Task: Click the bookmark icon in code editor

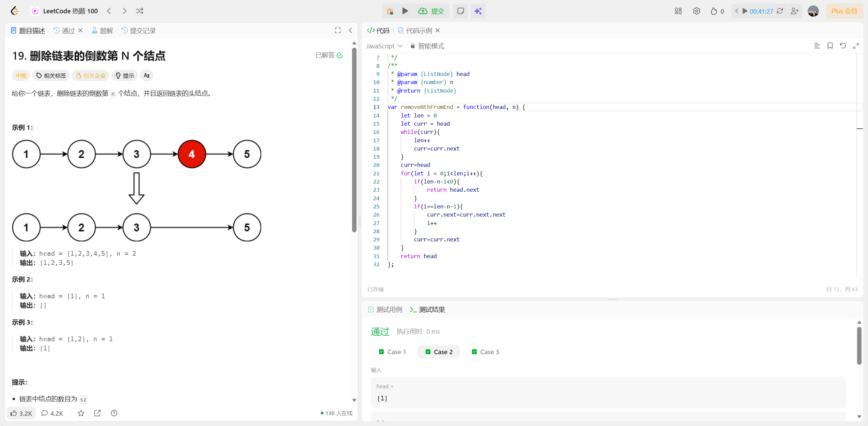Action: 830,46
